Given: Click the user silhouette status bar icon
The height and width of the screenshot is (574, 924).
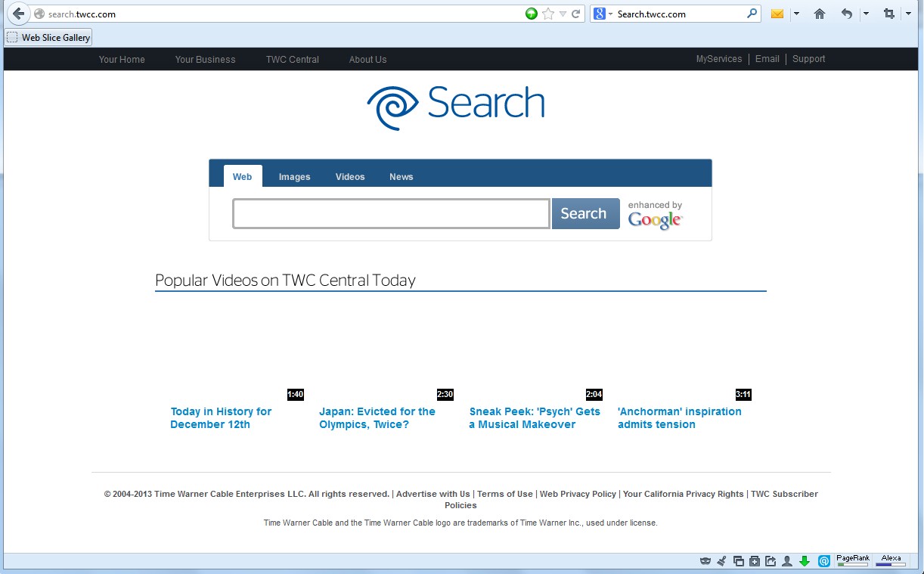Looking at the screenshot, I should click(x=787, y=561).
